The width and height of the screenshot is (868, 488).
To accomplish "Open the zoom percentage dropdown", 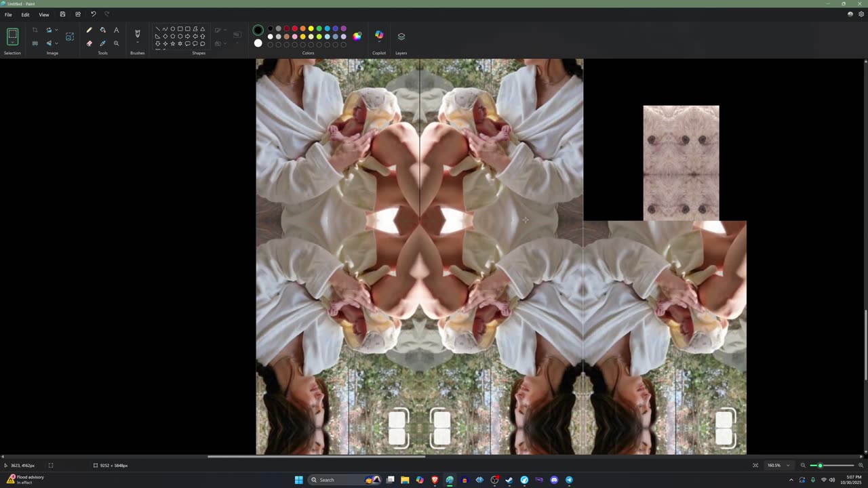I will [788, 466].
